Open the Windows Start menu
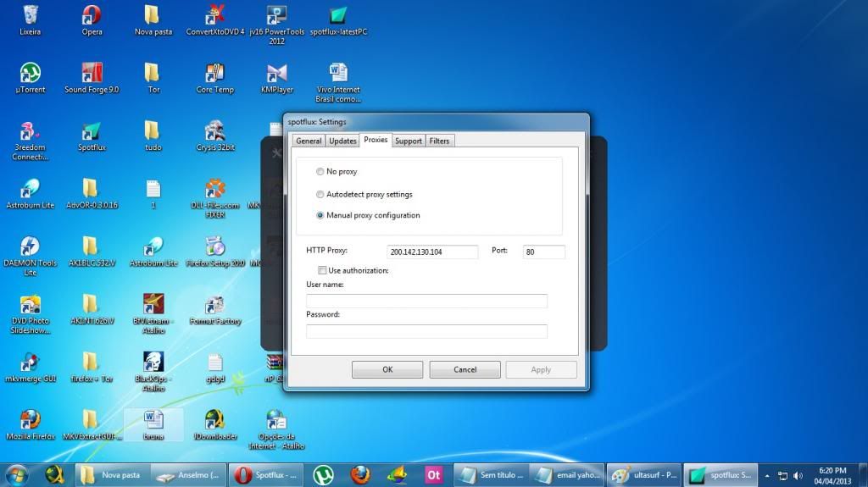 (x=17, y=475)
